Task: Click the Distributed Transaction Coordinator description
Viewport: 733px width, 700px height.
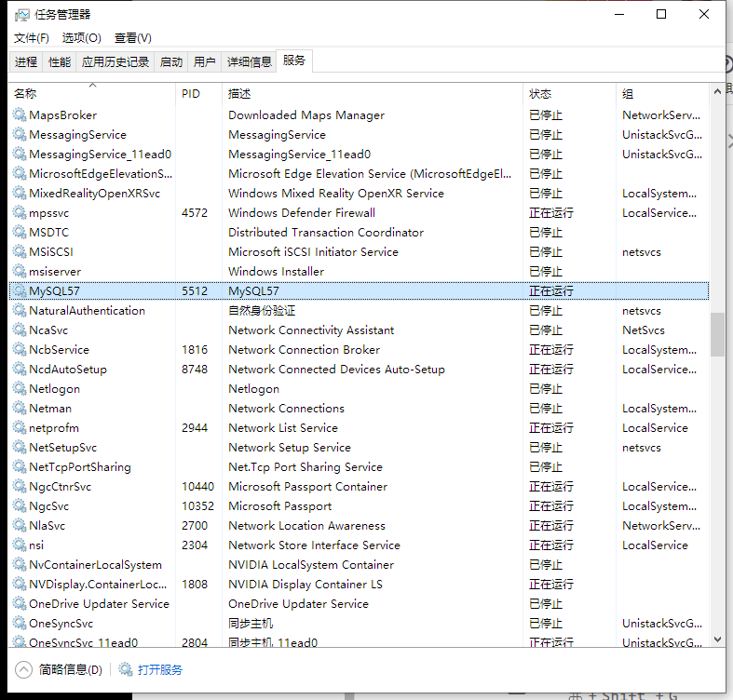Action: (326, 232)
